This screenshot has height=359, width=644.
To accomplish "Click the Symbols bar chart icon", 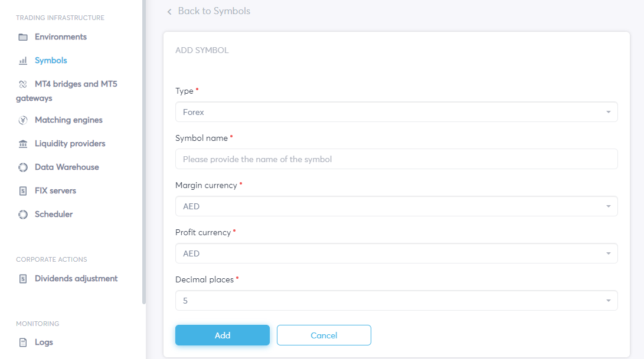I will point(23,61).
